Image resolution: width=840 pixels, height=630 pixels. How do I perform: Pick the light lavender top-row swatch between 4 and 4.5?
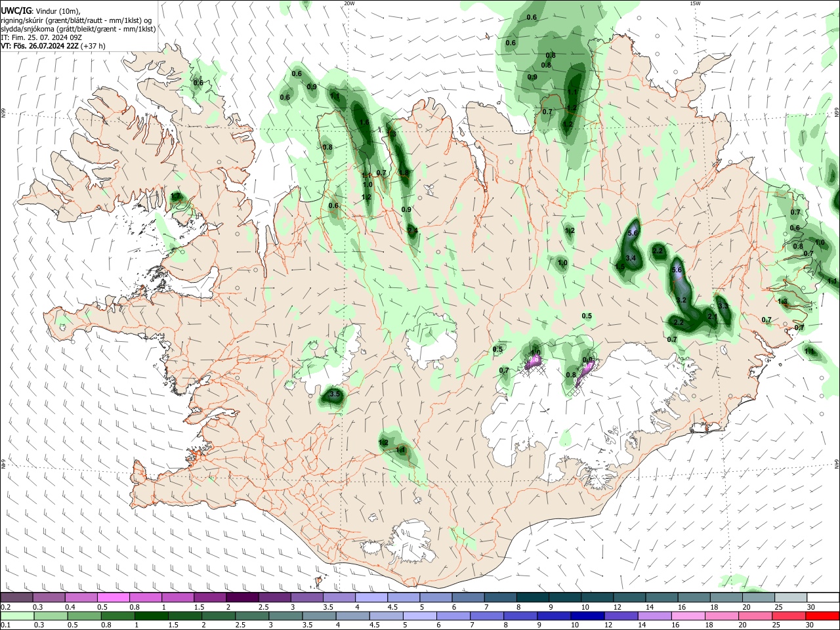371,598
